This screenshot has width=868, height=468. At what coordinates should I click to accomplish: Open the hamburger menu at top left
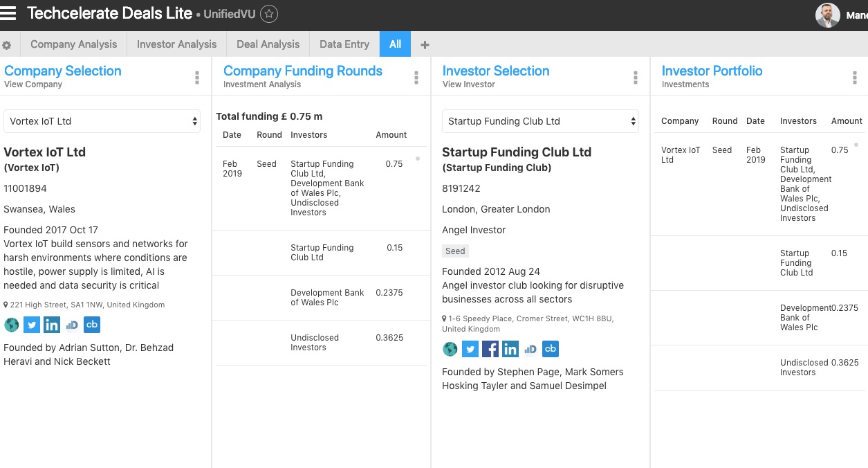(x=8, y=13)
